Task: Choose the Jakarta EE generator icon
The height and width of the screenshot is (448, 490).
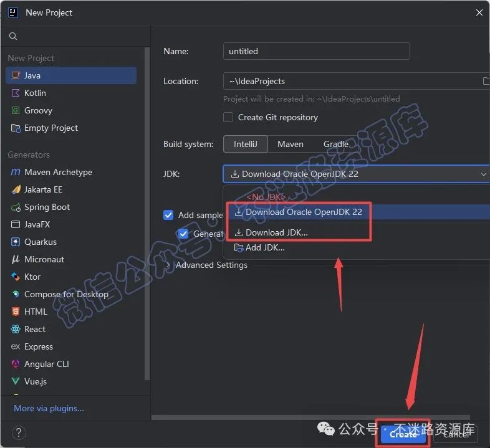Action: (16, 189)
